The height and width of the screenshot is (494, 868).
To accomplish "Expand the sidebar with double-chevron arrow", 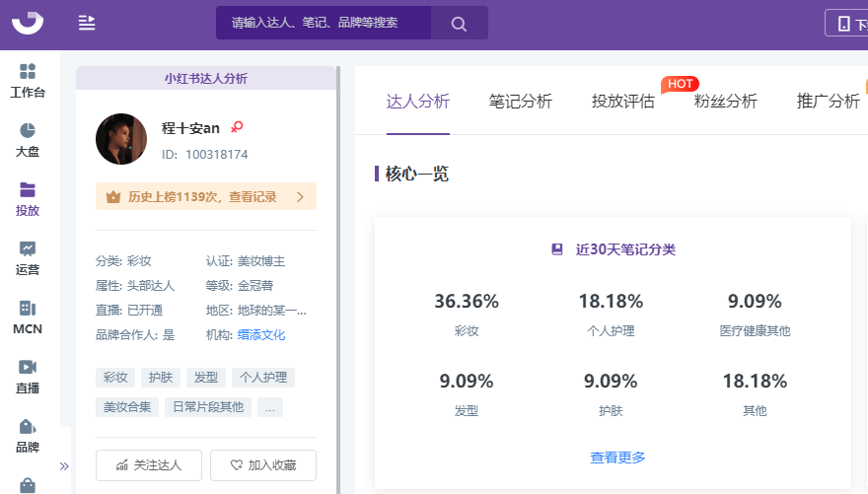I will (x=64, y=466).
